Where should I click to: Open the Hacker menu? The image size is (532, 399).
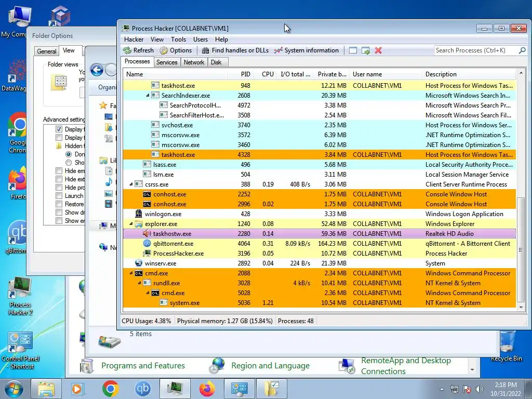[134, 39]
